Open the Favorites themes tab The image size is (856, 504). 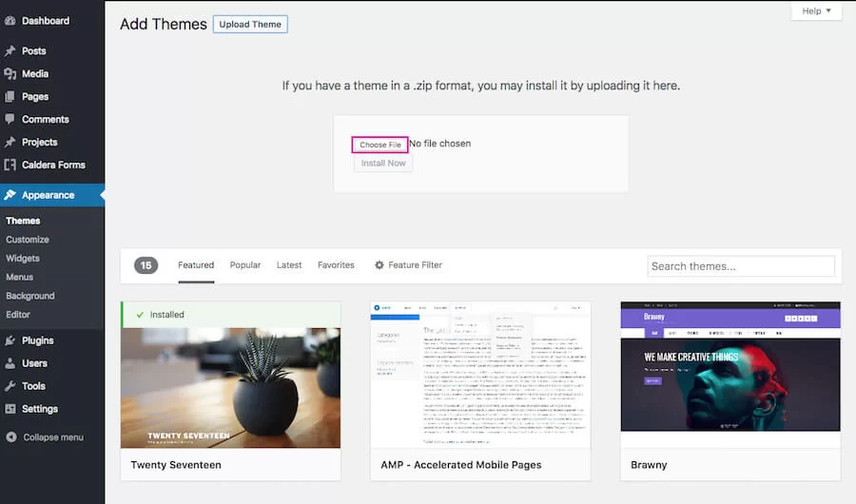(x=336, y=265)
